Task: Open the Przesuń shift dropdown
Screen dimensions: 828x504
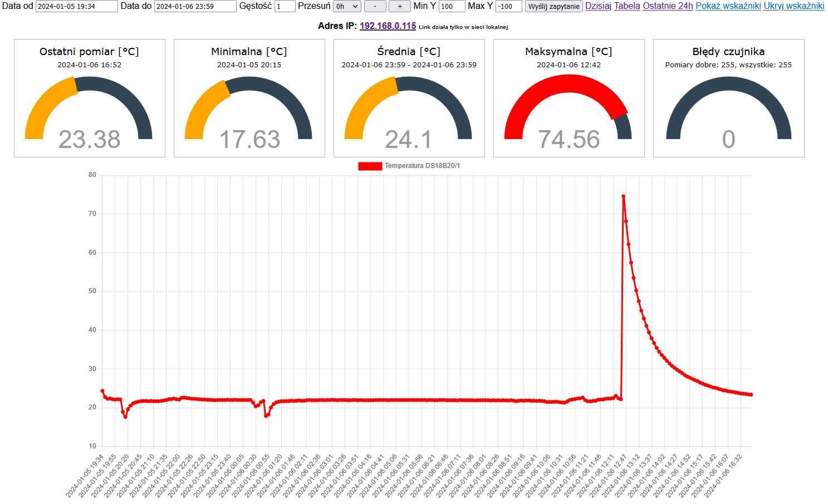Action: click(x=347, y=6)
